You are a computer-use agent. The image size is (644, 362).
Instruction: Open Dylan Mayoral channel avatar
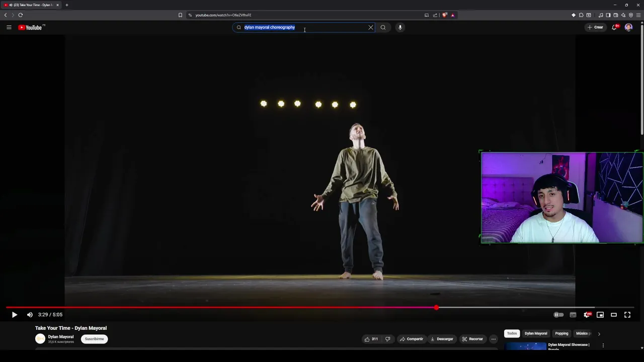click(x=40, y=339)
